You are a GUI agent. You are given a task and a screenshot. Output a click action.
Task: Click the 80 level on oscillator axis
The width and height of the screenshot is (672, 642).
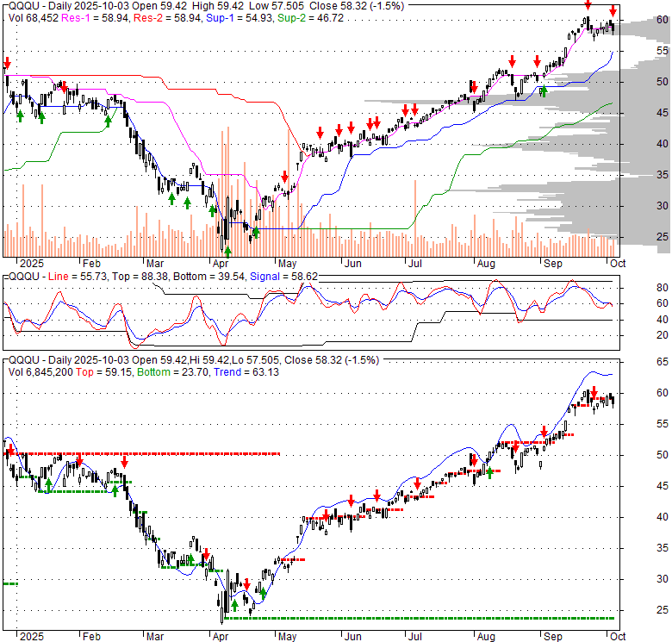[x=663, y=288]
